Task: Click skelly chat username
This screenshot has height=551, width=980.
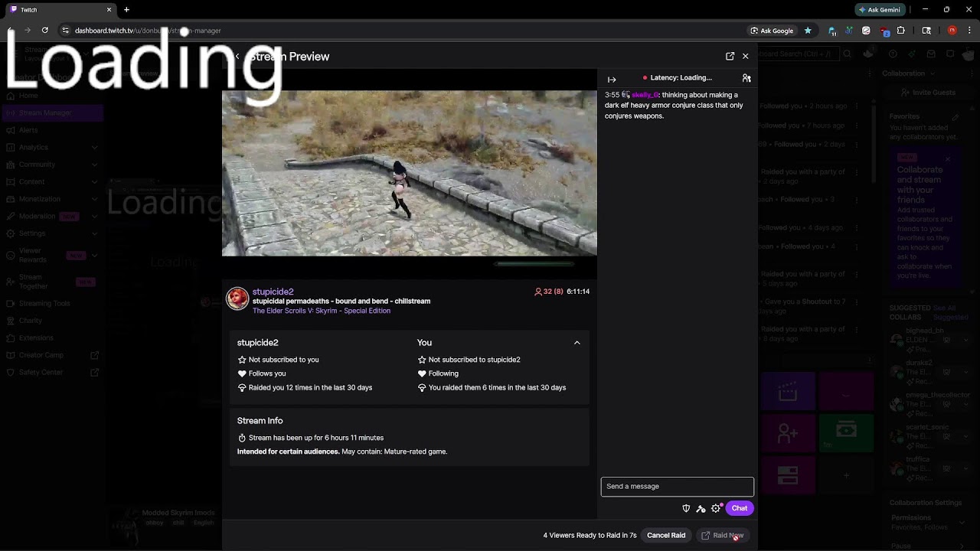Action: pos(645,95)
